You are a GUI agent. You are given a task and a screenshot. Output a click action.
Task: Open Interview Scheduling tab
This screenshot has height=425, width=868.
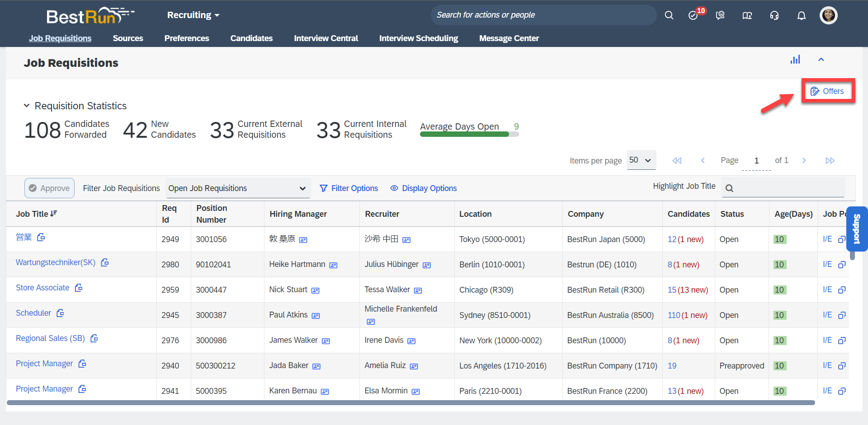pyautogui.click(x=419, y=38)
